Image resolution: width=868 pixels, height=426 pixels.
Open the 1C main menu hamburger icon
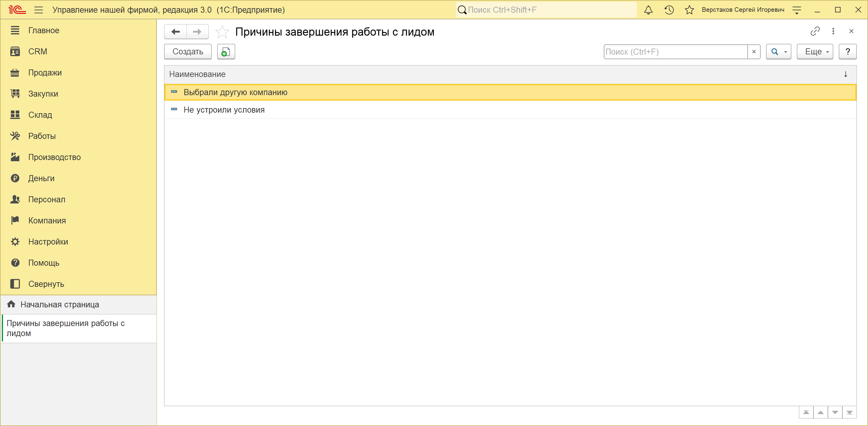coord(38,10)
